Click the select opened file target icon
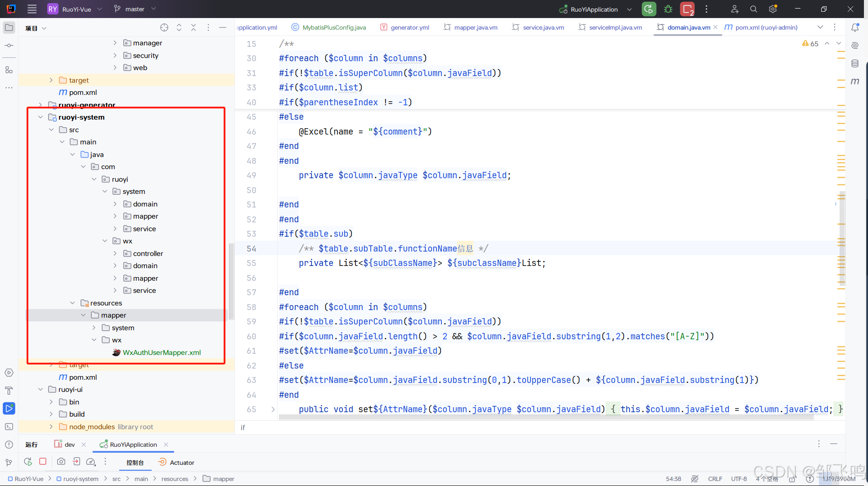Screen dimensions: 868x486 click(x=164, y=27)
